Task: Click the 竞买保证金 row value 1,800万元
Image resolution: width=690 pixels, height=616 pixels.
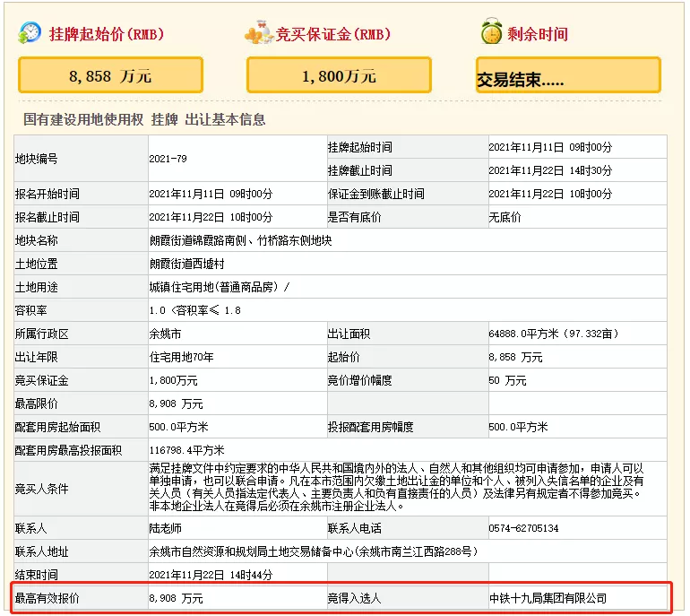Action: [x=173, y=380]
